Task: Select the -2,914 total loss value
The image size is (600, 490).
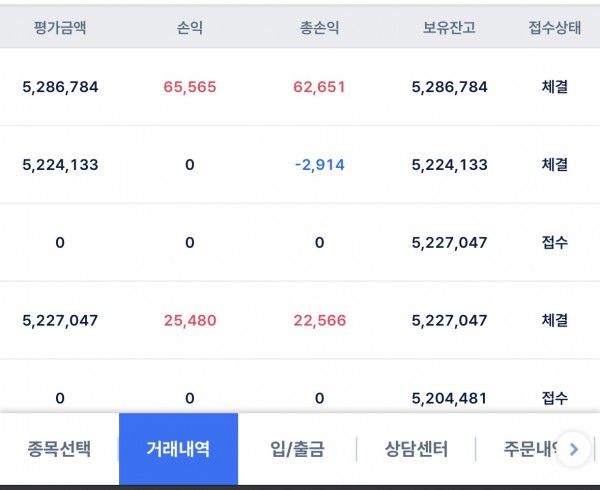Action: (320, 165)
